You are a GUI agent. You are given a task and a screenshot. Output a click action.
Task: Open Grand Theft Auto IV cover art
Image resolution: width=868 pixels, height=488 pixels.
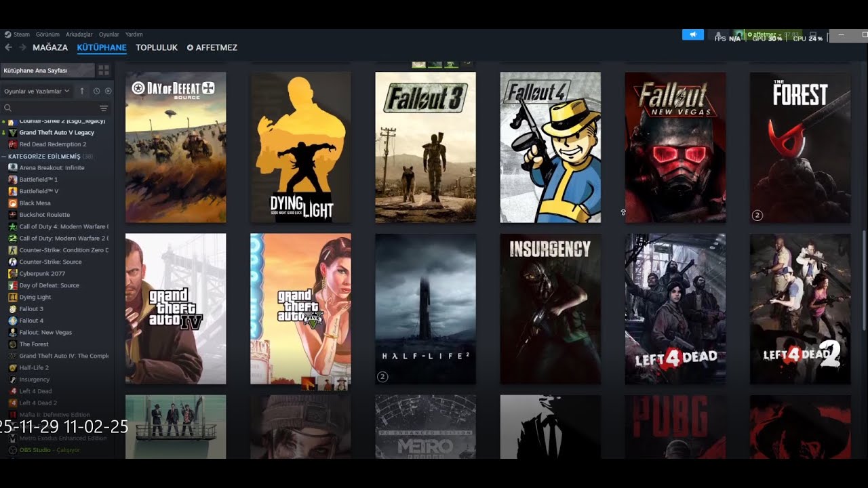click(x=176, y=309)
